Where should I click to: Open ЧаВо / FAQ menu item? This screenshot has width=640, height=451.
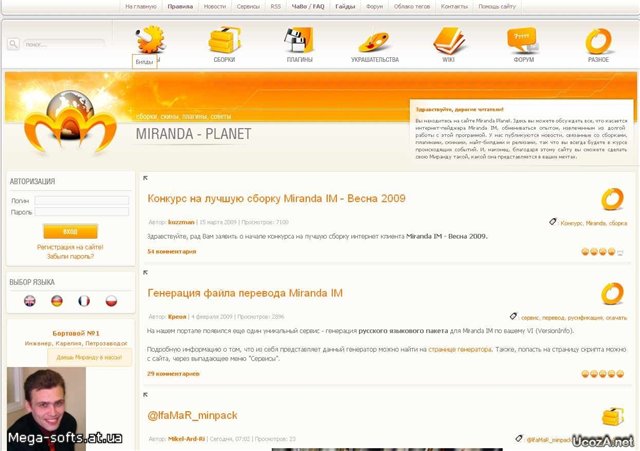click(x=308, y=7)
